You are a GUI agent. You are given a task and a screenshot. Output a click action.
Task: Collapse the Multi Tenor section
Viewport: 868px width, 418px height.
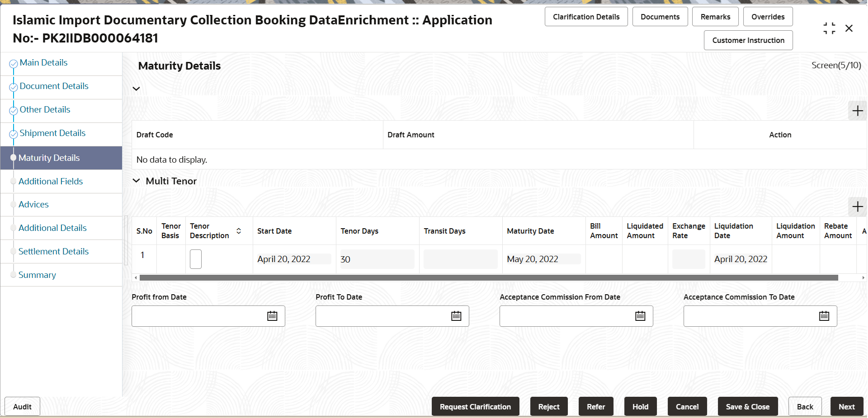pos(136,181)
